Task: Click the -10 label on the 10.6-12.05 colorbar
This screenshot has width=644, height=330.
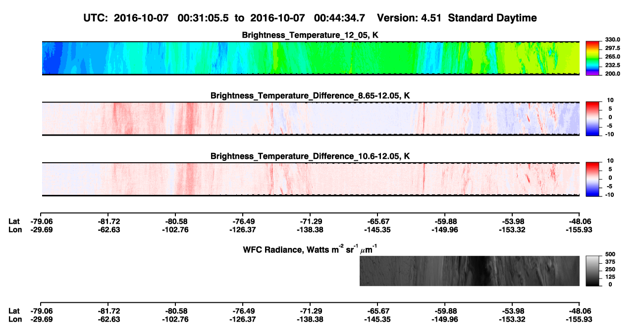Action: (x=609, y=194)
